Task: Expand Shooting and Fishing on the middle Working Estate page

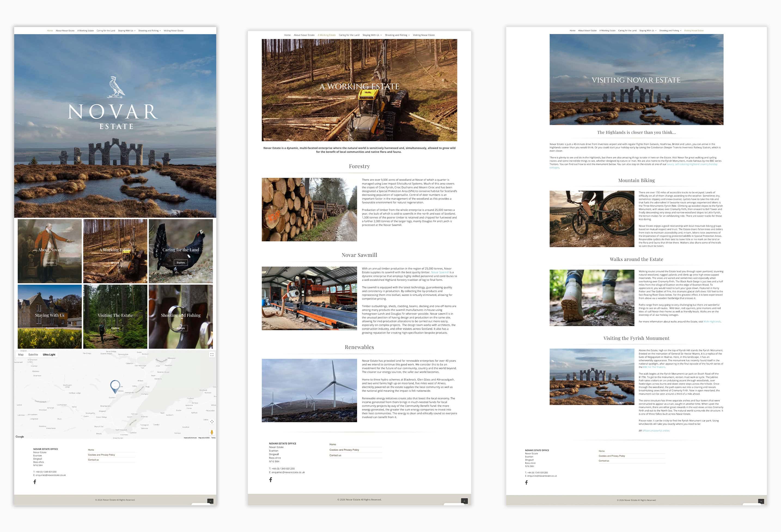Action: pos(397,35)
